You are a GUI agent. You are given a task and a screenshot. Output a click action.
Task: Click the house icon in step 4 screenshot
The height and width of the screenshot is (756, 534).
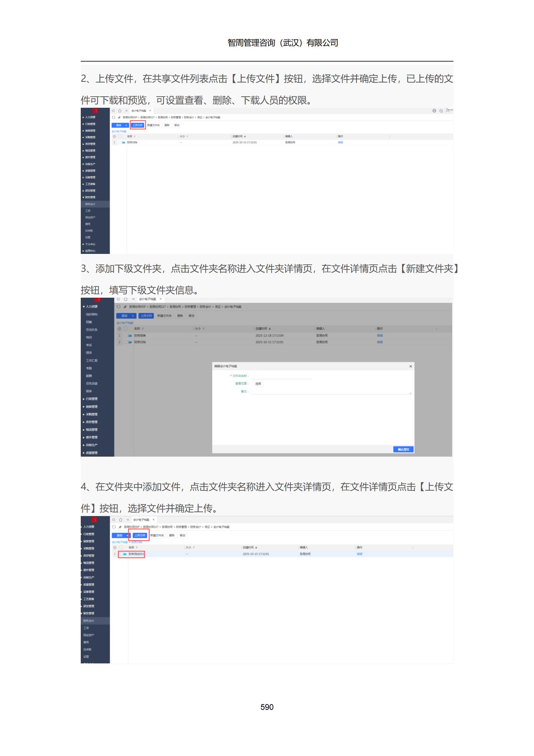tap(120, 520)
